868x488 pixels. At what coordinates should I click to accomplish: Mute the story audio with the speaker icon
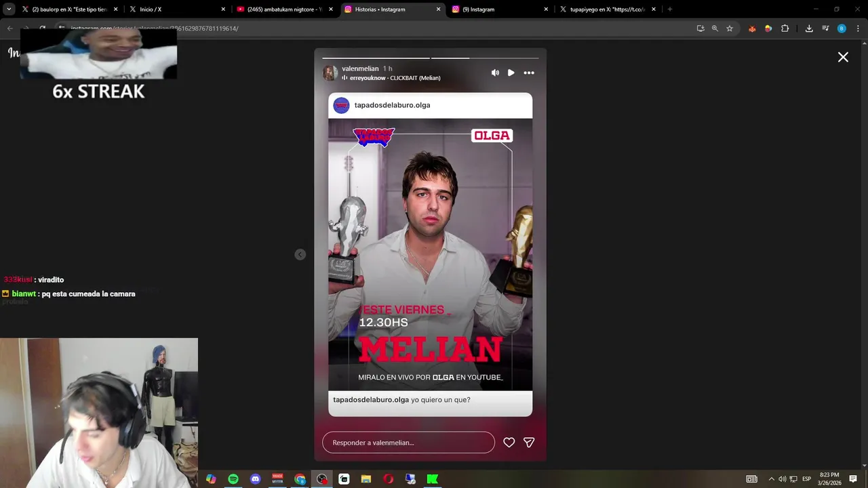pos(495,73)
